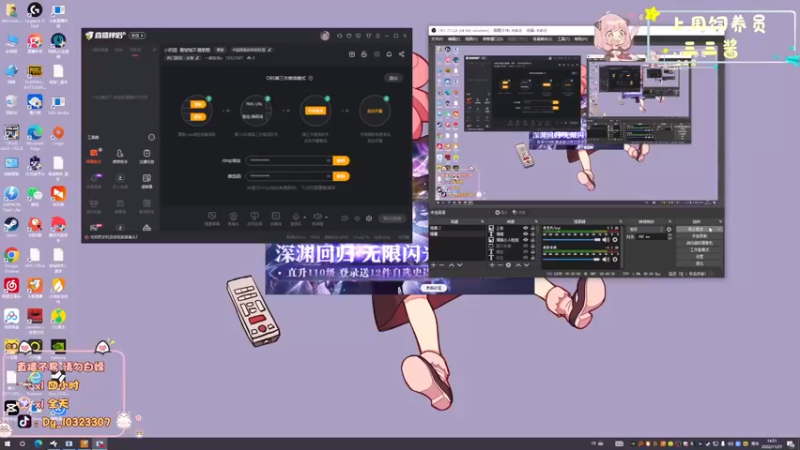Mute the second audio mixer channel in OBS

[606, 259]
